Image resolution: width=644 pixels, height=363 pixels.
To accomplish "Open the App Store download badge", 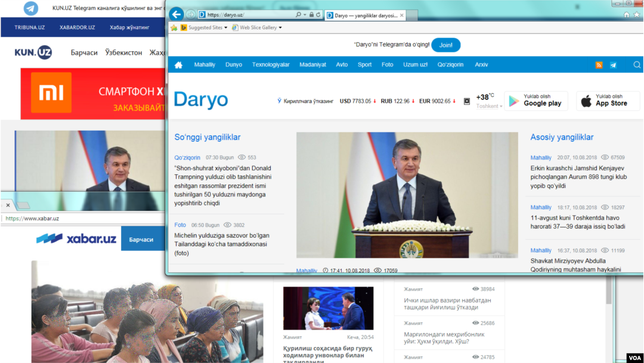I will point(608,101).
